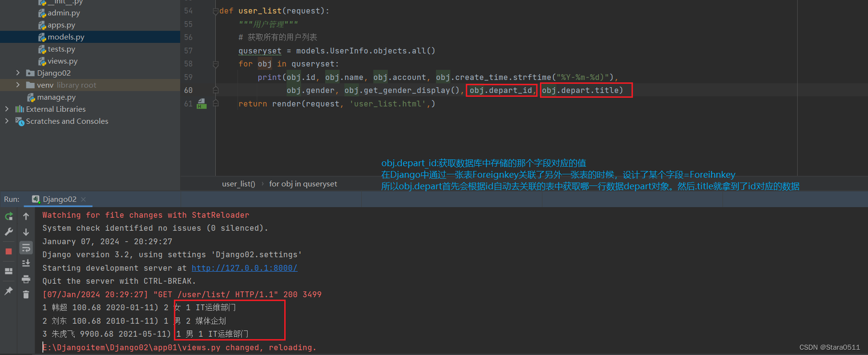Click the 'def user_list(request):' line

[274, 11]
